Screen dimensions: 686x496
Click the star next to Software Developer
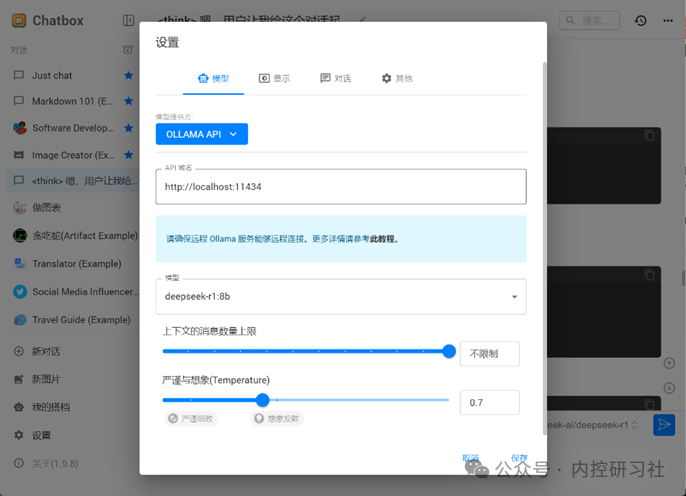[128, 128]
